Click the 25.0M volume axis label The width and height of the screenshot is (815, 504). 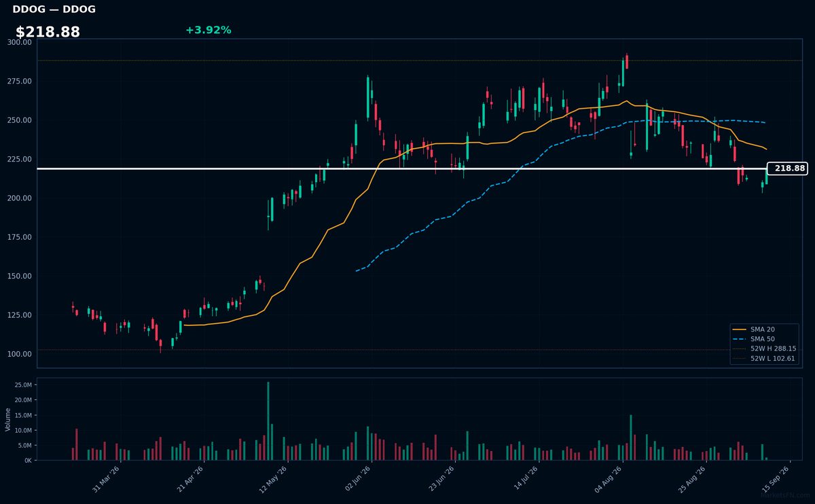(23, 385)
